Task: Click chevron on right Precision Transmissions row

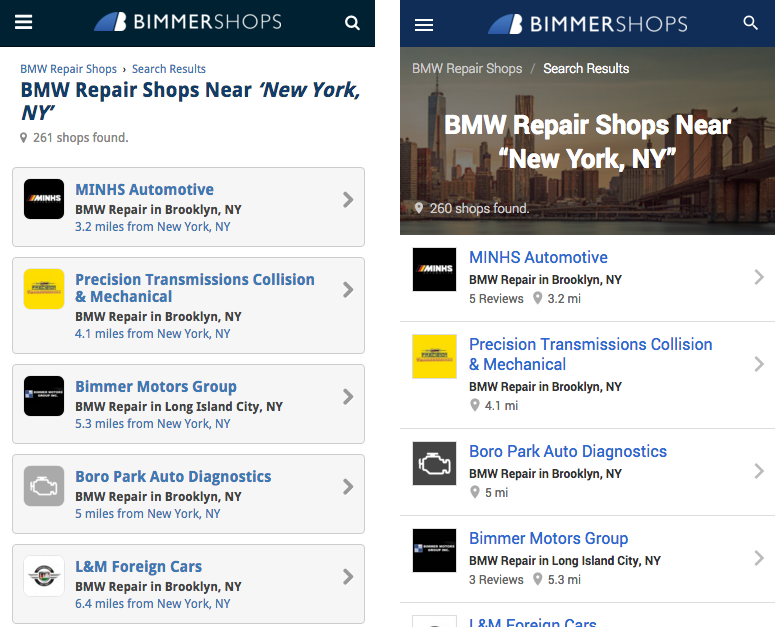Action: 759,364
